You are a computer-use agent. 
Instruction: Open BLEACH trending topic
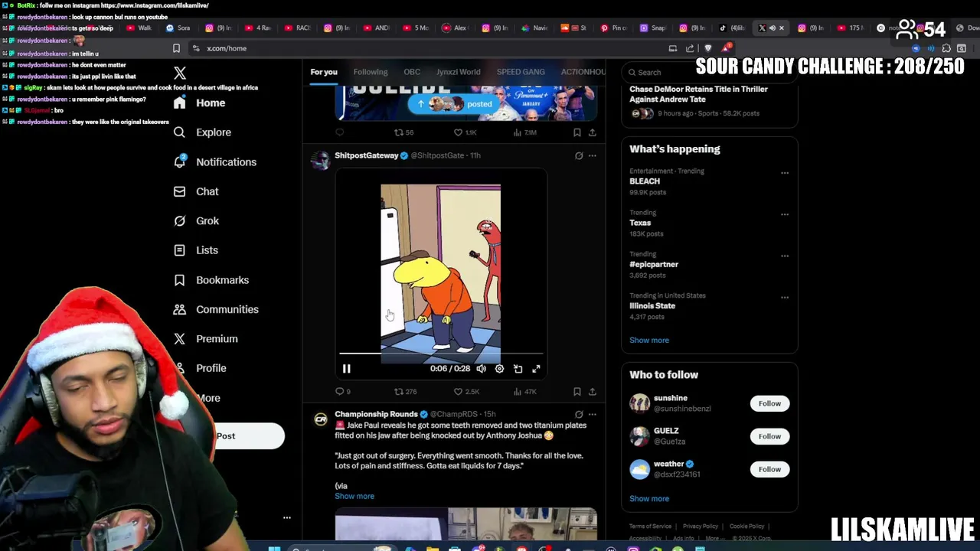(645, 181)
